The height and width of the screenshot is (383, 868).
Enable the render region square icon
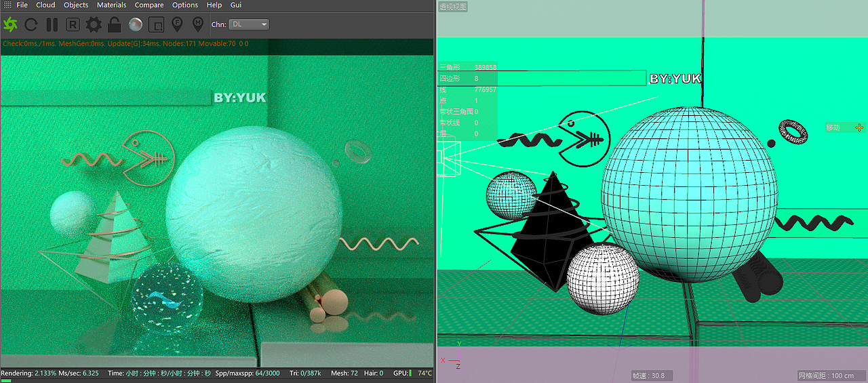[x=156, y=25]
